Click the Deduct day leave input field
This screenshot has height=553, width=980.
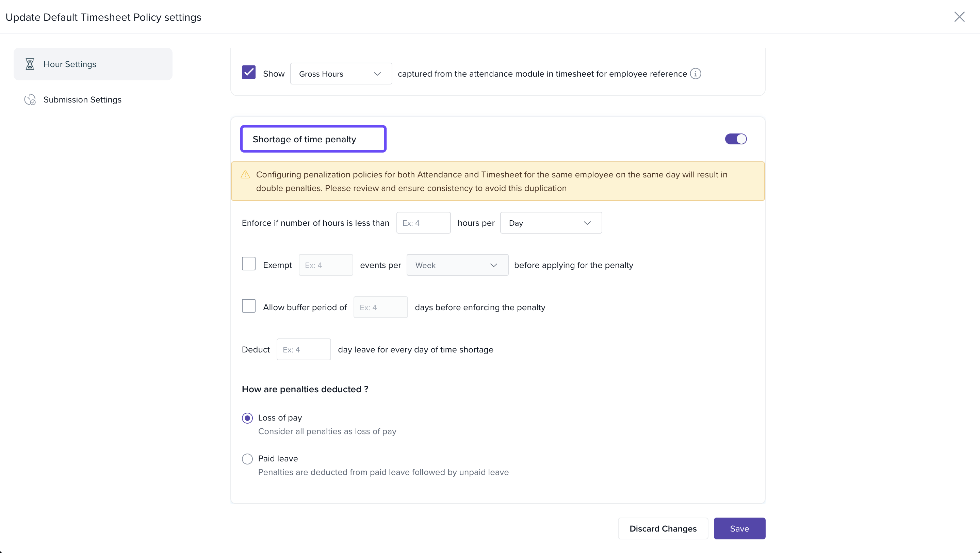tap(303, 350)
